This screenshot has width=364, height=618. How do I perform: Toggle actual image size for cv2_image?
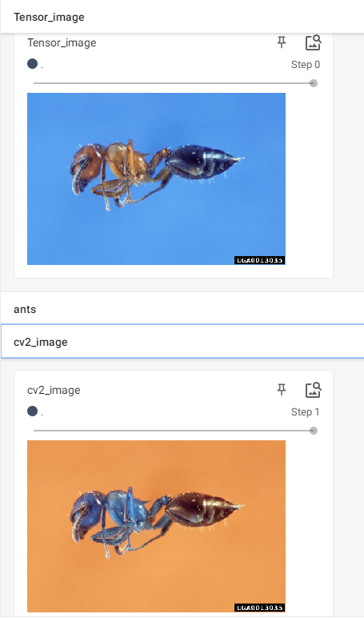(x=313, y=390)
